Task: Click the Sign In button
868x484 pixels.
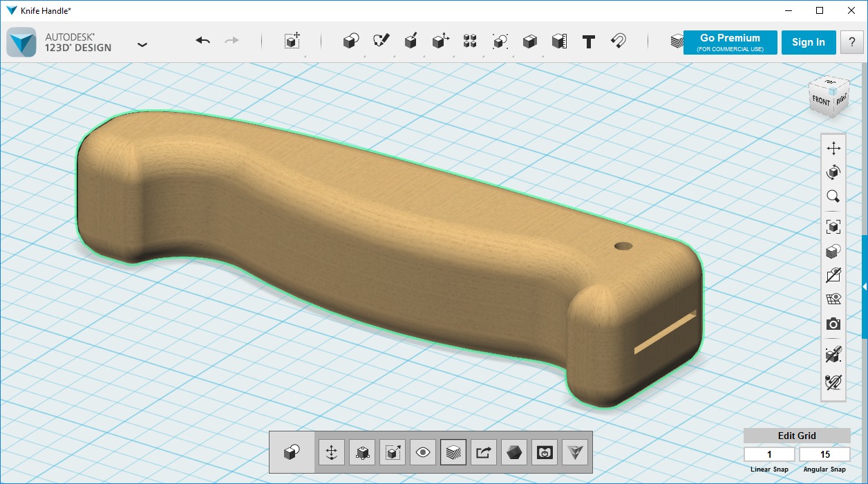Action: (x=809, y=42)
